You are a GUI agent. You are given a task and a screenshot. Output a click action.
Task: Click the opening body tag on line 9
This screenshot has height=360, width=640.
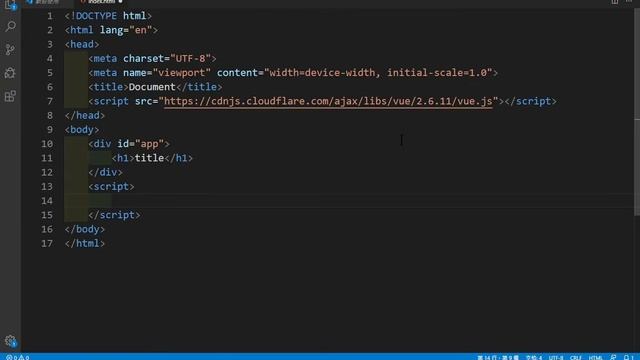82,130
